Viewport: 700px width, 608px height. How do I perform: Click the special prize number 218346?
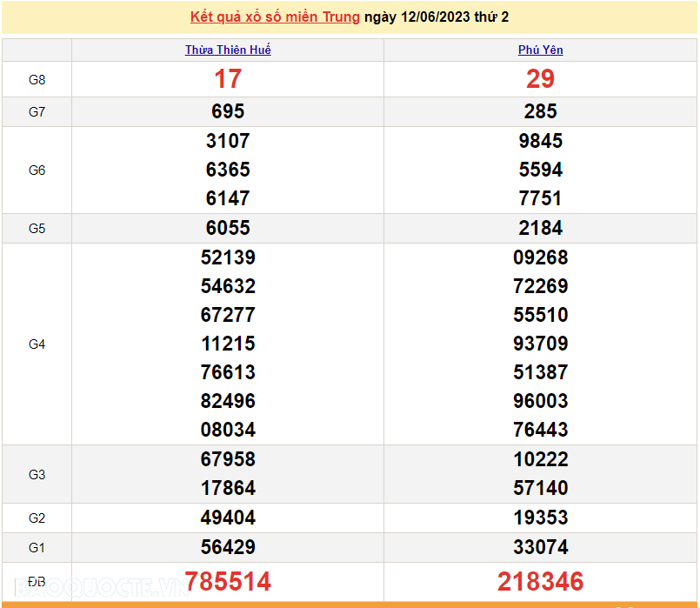coord(540,581)
